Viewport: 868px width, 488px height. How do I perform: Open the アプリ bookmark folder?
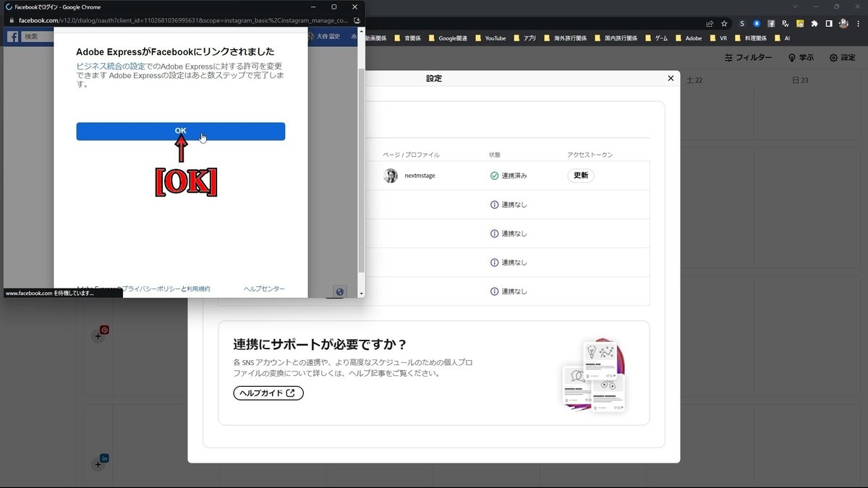click(x=524, y=38)
